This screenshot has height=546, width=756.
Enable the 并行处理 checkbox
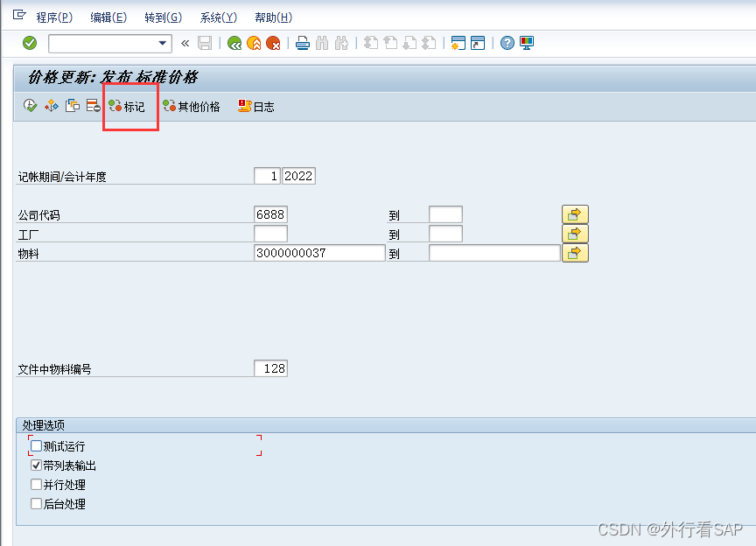(36, 484)
